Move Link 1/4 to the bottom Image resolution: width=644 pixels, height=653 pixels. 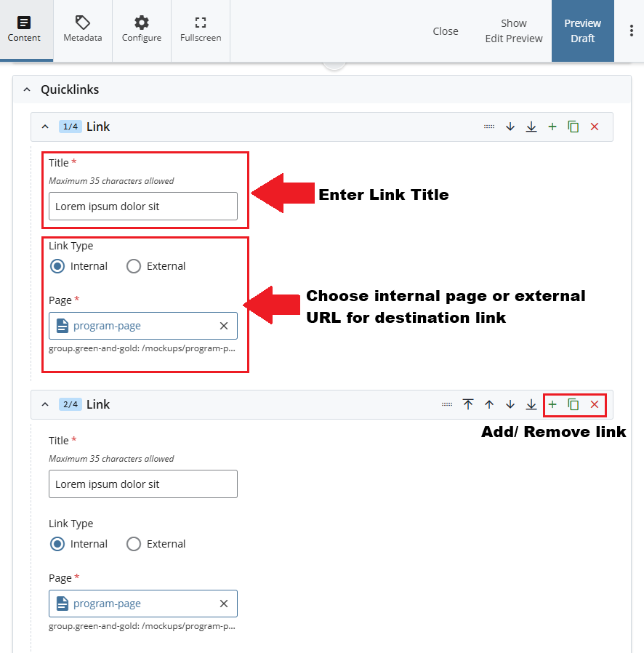click(x=531, y=127)
